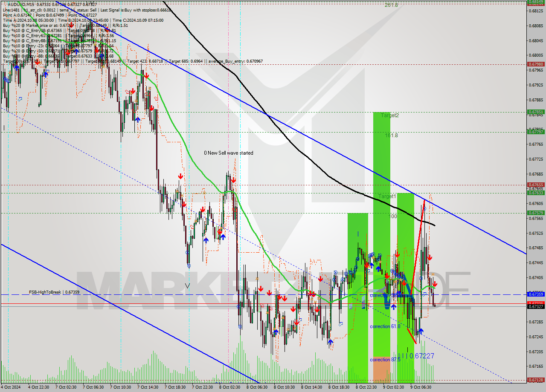546x392 pixels.
Task: Click the '8 Oct 10:30' time axis label
Action: pyautogui.click(x=284, y=387)
